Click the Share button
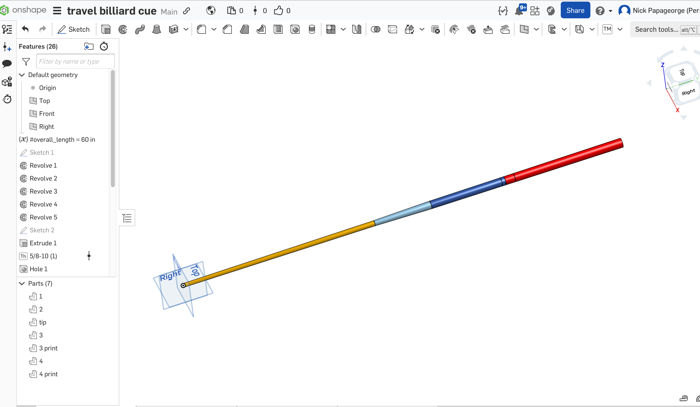Image resolution: width=700 pixels, height=407 pixels. pos(574,11)
